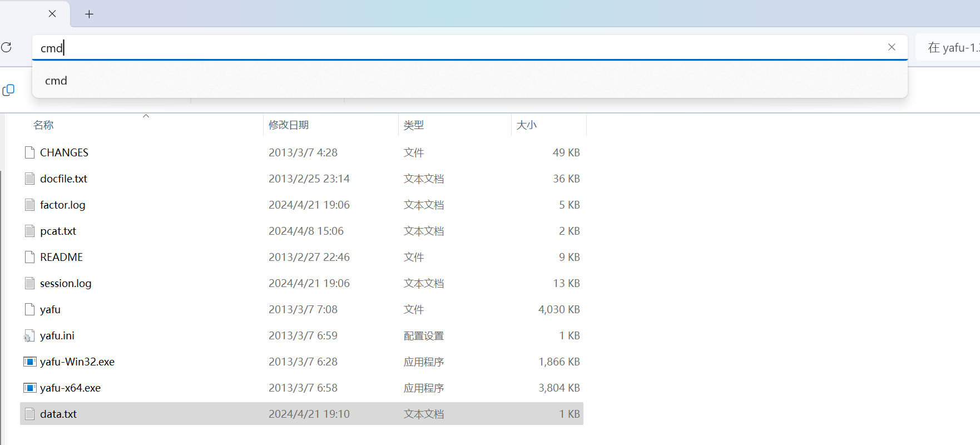Close the current Explorer tab

pyautogui.click(x=52, y=14)
